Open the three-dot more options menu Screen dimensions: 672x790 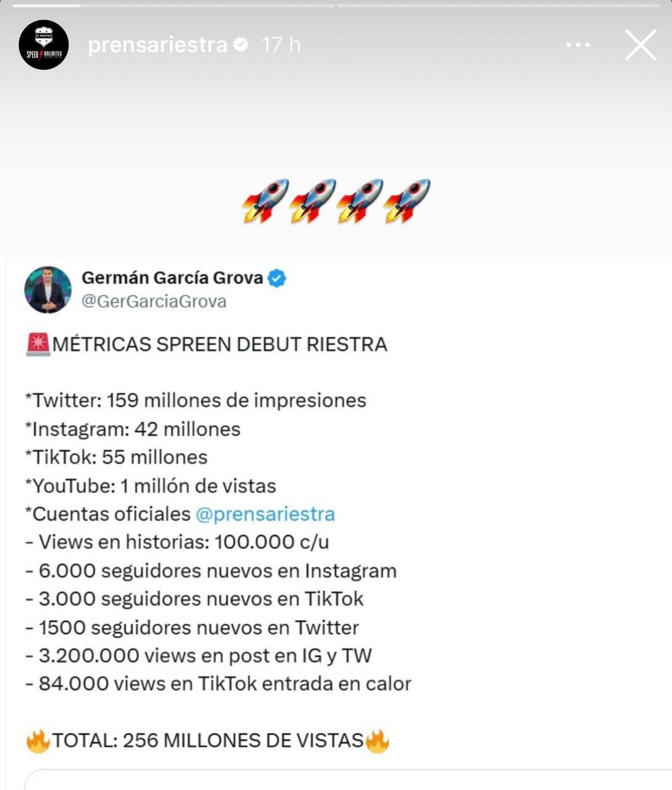(x=578, y=45)
